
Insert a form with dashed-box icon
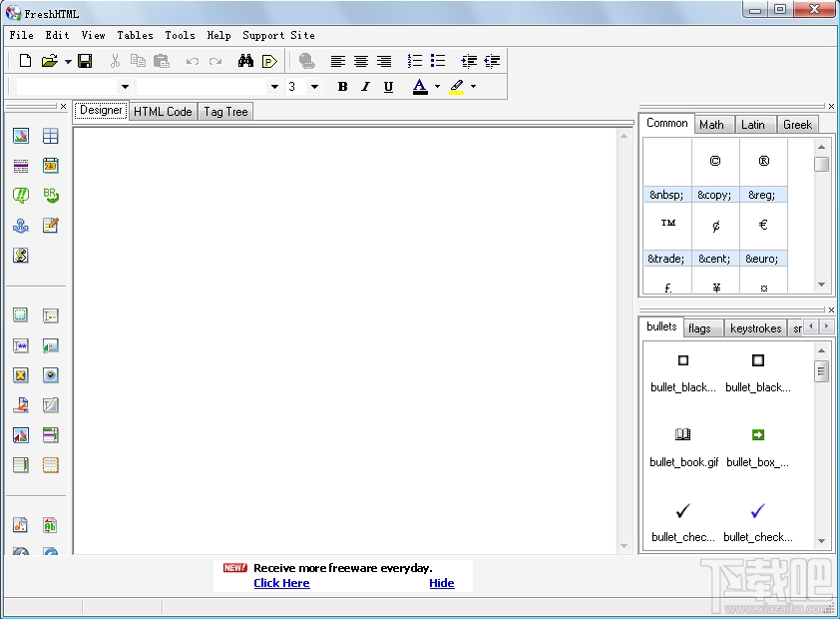[20, 315]
